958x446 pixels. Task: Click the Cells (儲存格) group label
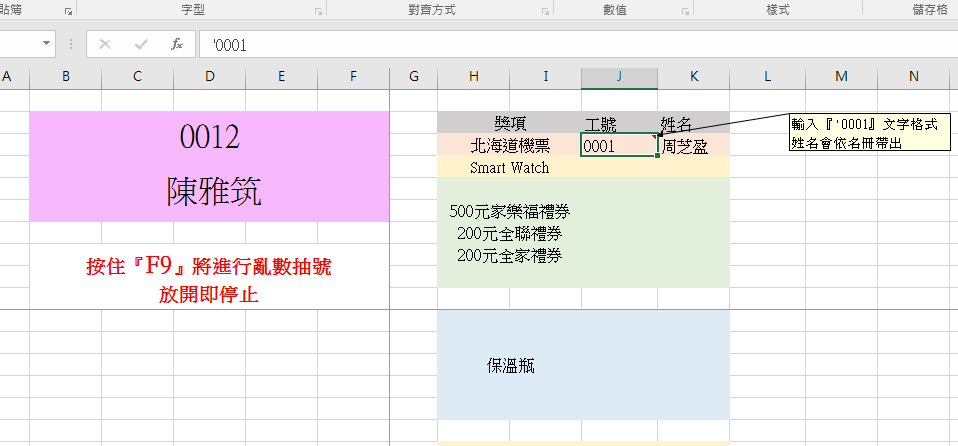click(x=929, y=10)
